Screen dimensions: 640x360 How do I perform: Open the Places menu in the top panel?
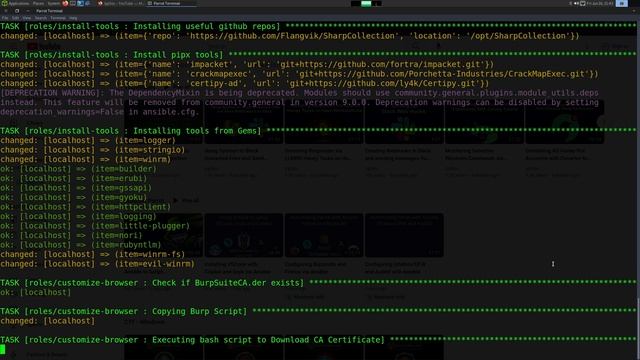[x=38, y=3]
